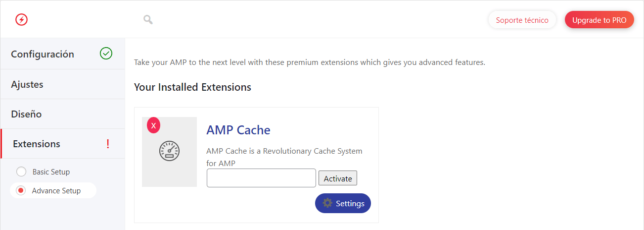644x230 pixels.
Task: Remove AMP Cache with the red X badge
Action: 154,126
